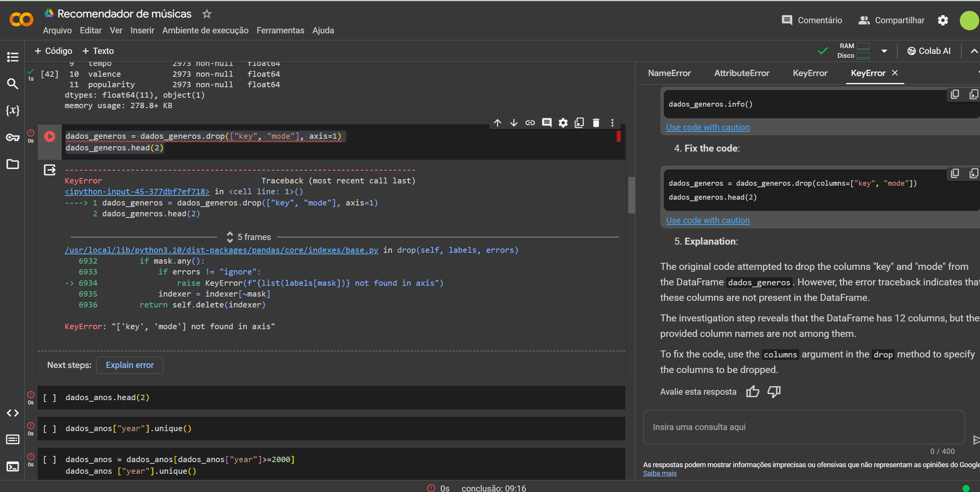This screenshot has height=492, width=980.
Task: Collapse the header with the chevron
Action: point(974,51)
